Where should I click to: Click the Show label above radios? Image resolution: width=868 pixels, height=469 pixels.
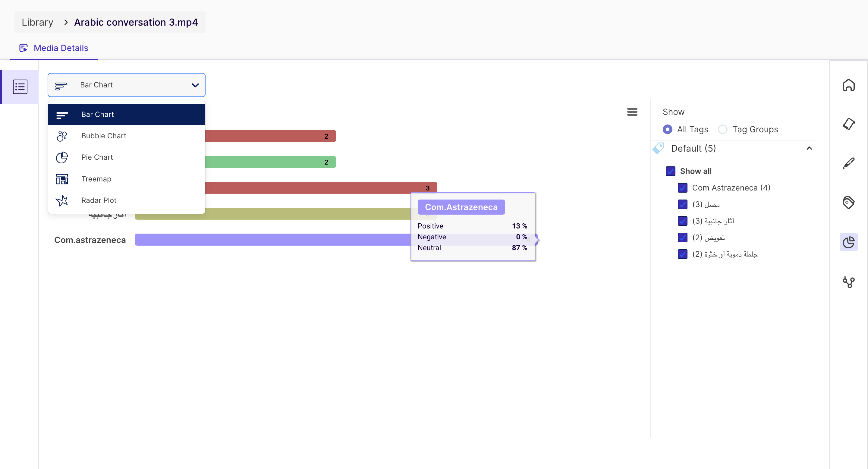click(673, 112)
